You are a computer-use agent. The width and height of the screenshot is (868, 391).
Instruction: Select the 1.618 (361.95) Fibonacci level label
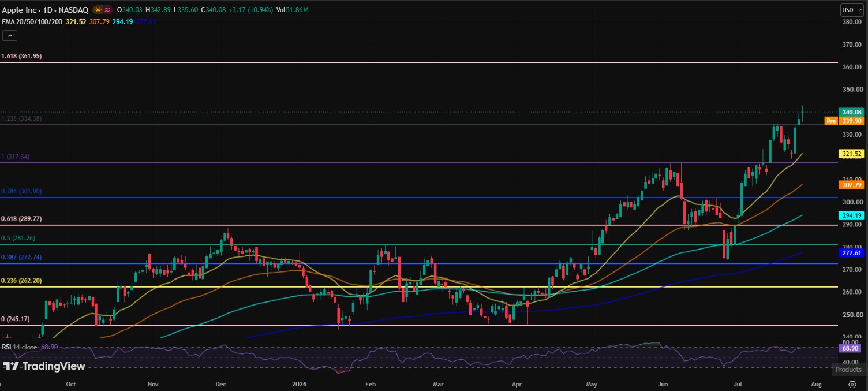tap(21, 56)
